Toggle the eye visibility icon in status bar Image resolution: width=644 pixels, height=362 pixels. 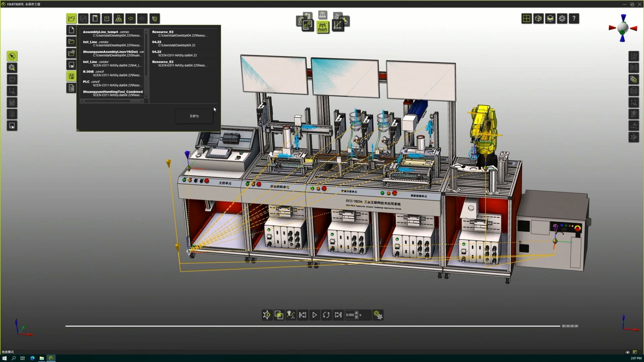click(x=628, y=352)
